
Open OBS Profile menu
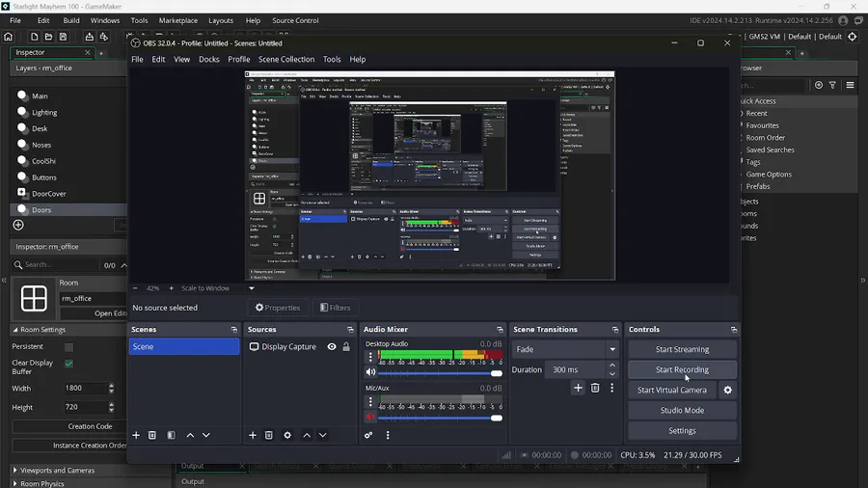(238, 59)
